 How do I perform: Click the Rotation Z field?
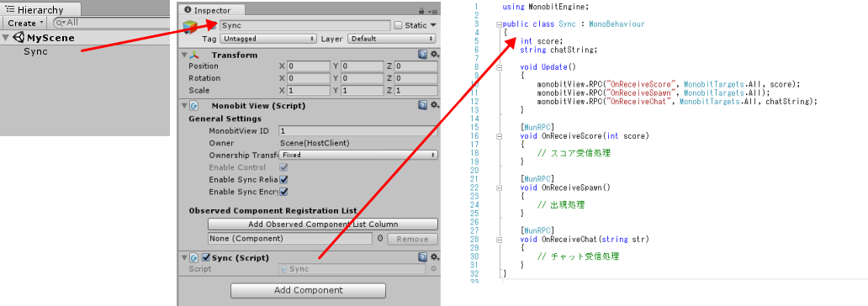pyautogui.click(x=415, y=78)
